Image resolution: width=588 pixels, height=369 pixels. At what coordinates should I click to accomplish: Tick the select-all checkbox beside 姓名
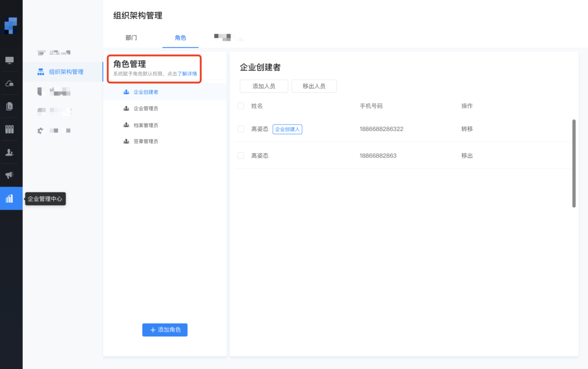click(x=241, y=106)
